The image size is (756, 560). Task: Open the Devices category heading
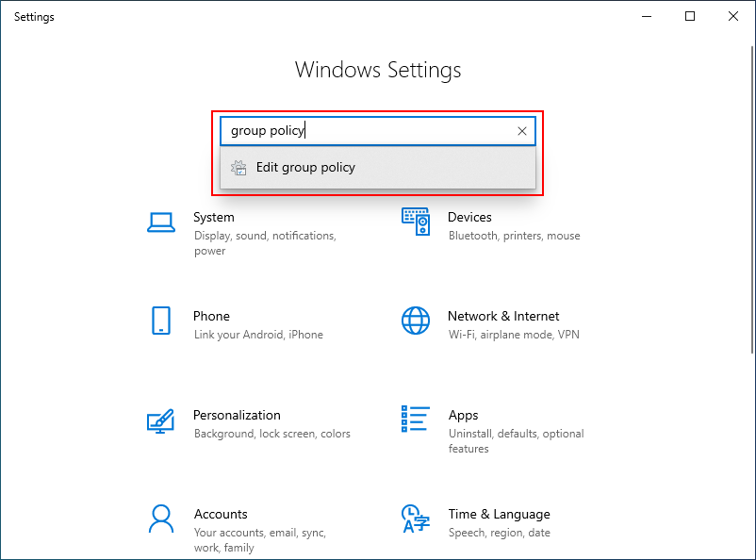pos(469,217)
